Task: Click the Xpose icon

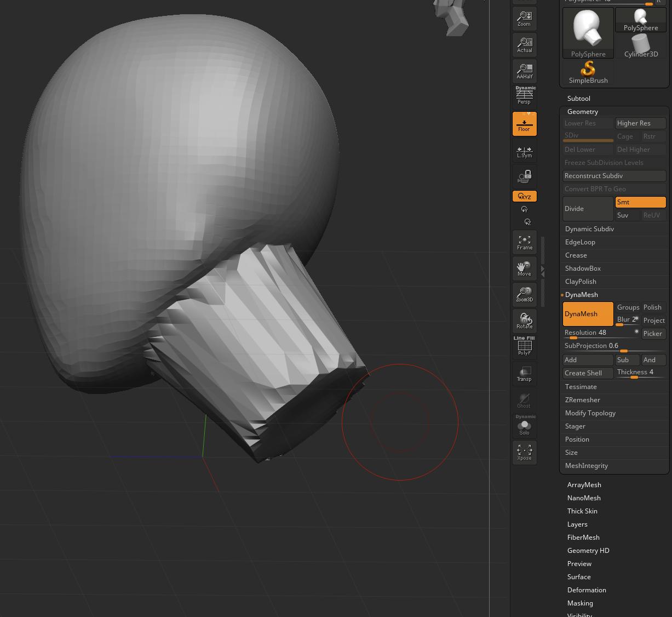Action: pyautogui.click(x=524, y=452)
